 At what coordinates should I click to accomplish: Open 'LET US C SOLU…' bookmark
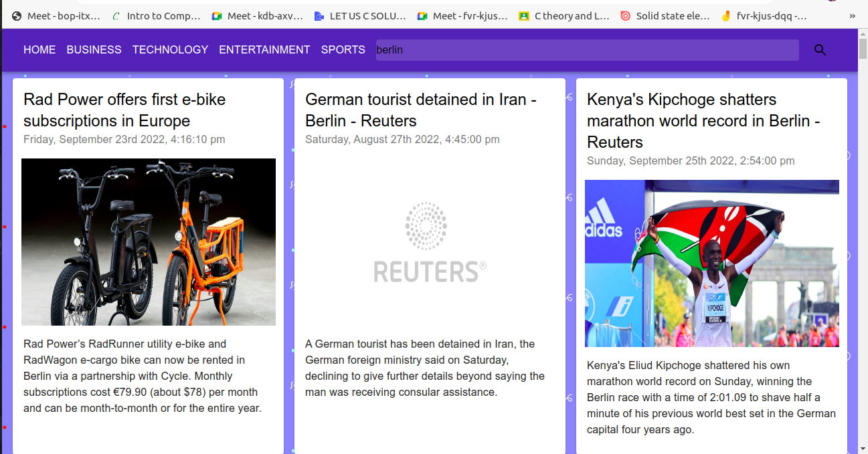click(x=361, y=16)
